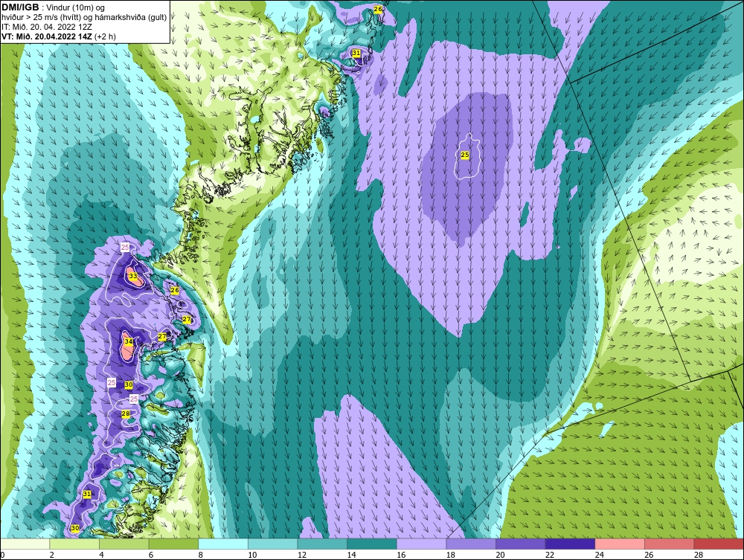Click the yellow 26 label at the top edge

378,9
